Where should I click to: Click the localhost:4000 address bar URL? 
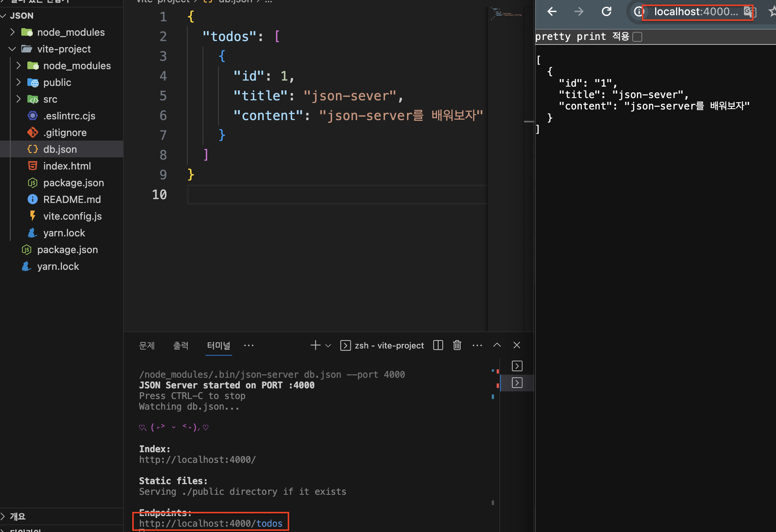[697, 11]
